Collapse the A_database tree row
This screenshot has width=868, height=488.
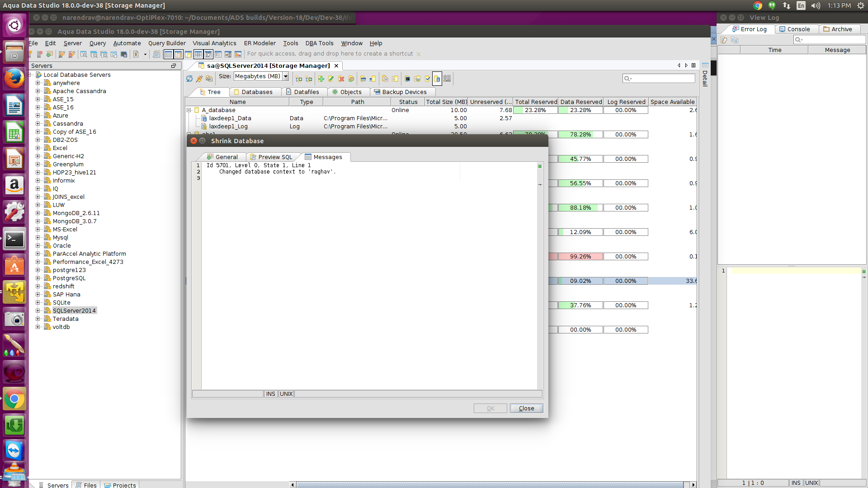(189, 110)
